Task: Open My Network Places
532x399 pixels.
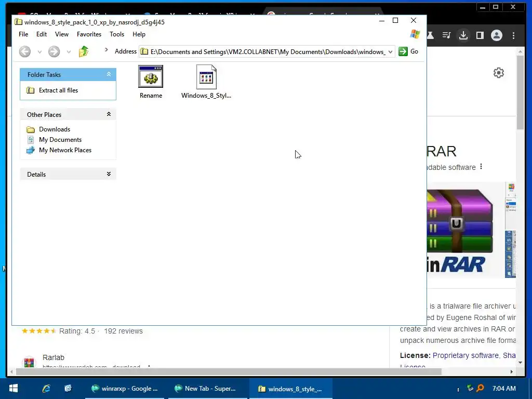Action: pyautogui.click(x=65, y=150)
